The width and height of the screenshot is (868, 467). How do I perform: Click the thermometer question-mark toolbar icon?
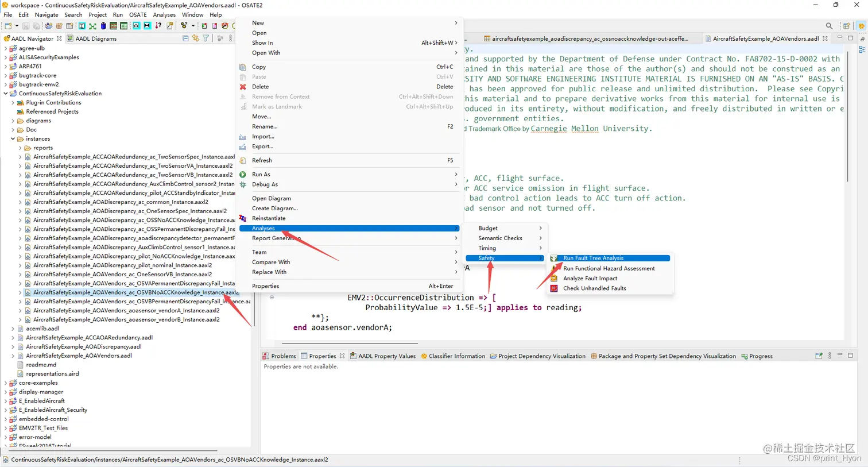pos(158,26)
